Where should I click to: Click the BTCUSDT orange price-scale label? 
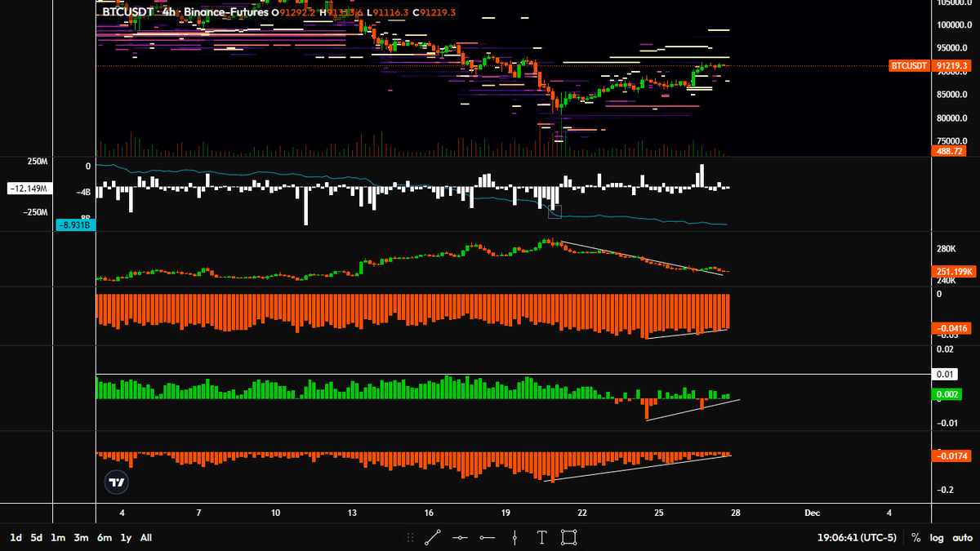tap(909, 65)
